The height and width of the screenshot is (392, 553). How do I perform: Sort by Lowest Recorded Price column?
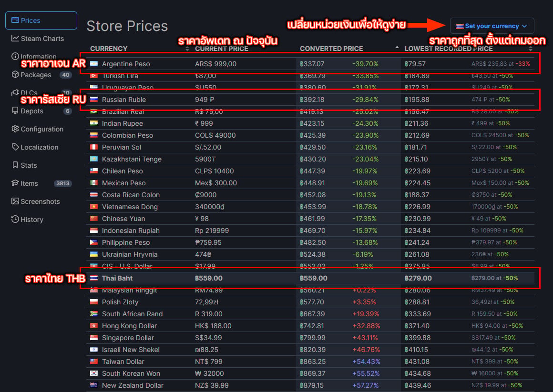[449, 49]
